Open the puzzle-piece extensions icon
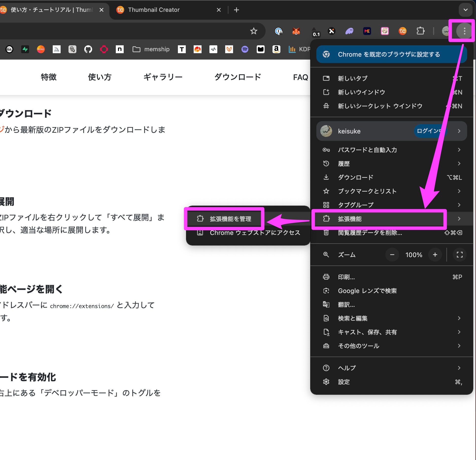 click(x=421, y=31)
